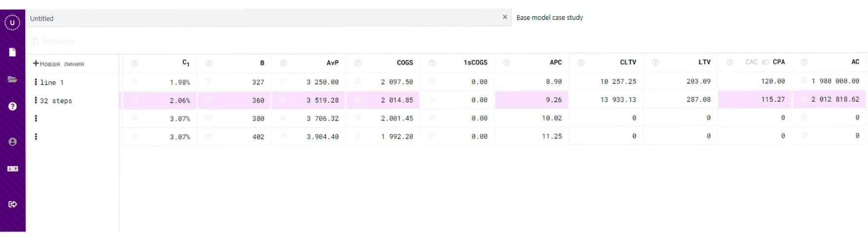The width and height of the screenshot is (868, 238).
Task: Add a new line with Новая линия
Action: point(59,64)
